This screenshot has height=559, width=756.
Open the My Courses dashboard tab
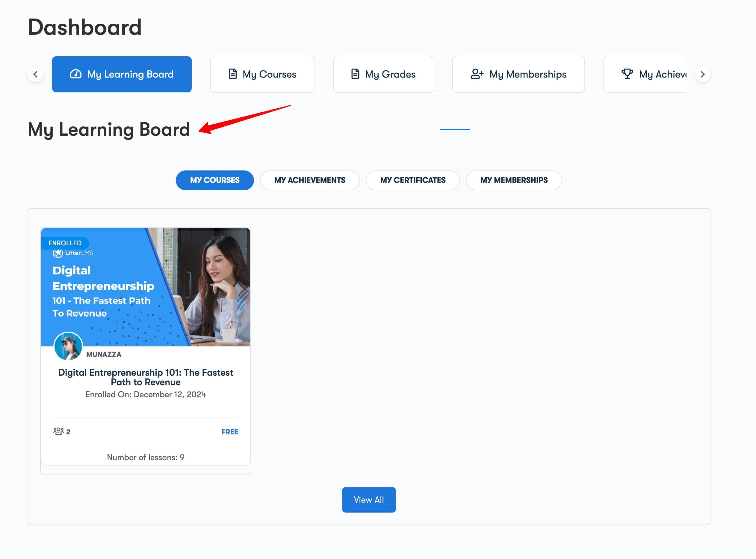click(262, 74)
